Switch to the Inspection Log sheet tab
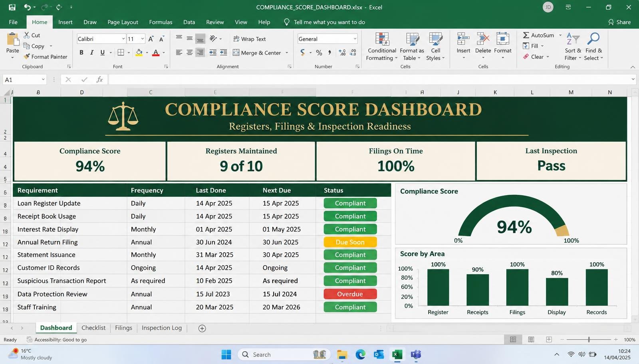Screen dimensions: 639x364 (162, 328)
